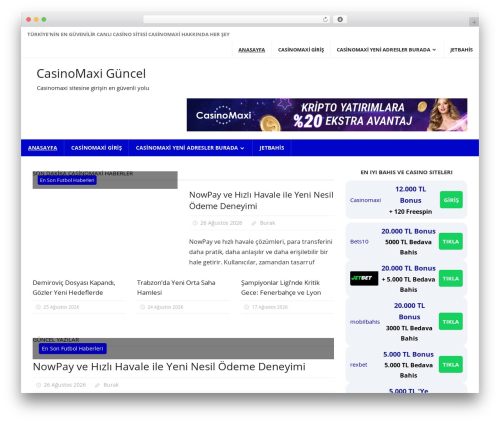This screenshot has width=500, height=423.
Task: Open featured NowPay ve Hızlı Havale article title
Action: tap(261, 200)
